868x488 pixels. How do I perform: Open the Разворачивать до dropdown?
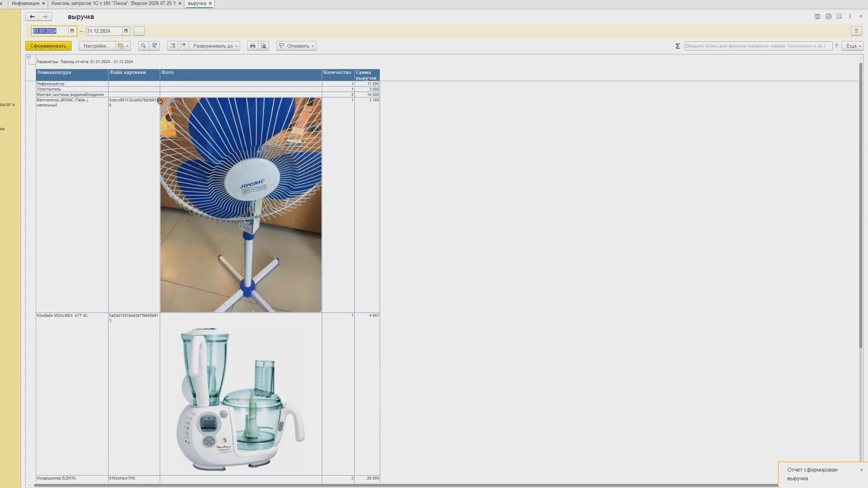click(x=215, y=46)
